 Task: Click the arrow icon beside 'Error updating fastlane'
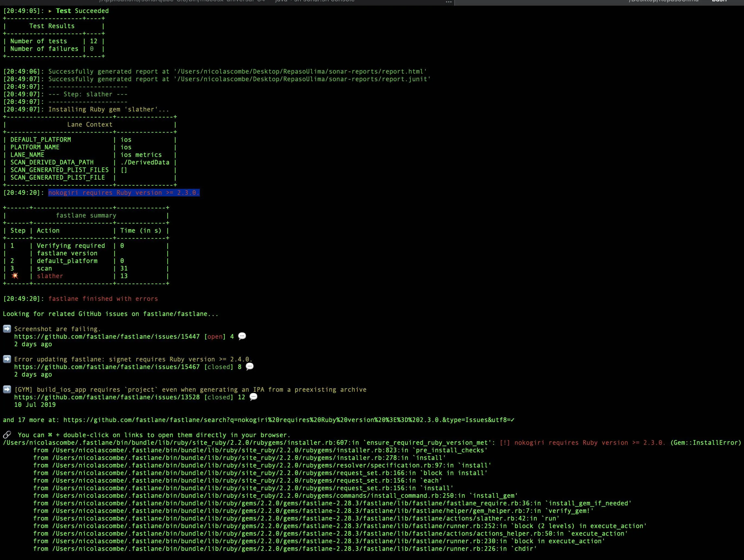click(x=7, y=359)
